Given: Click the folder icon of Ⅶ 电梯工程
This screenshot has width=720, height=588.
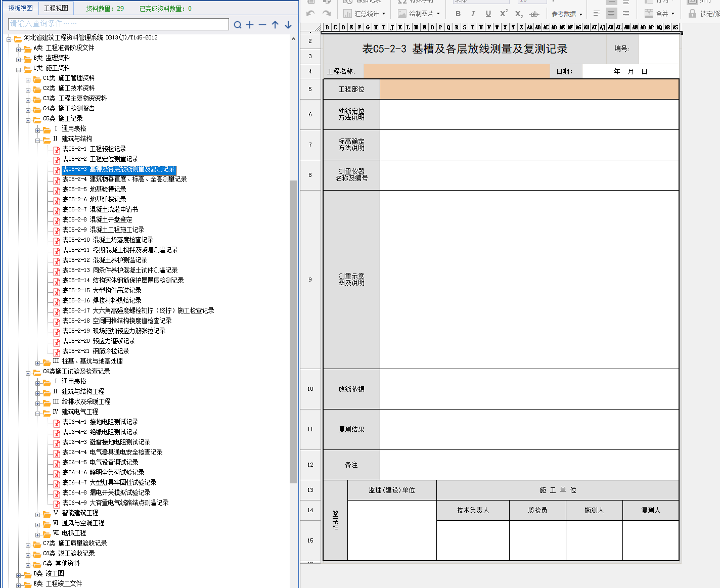Looking at the screenshot, I should pyautogui.click(x=47, y=534).
